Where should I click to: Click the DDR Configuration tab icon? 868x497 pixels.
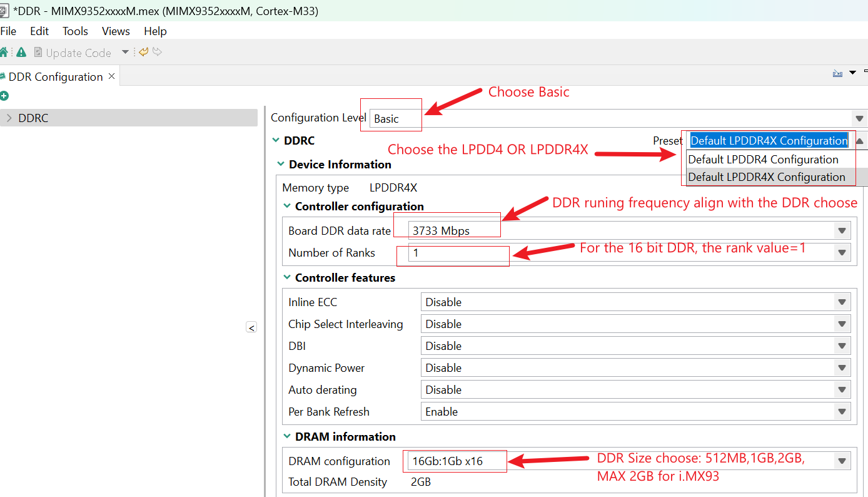(4, 76)
